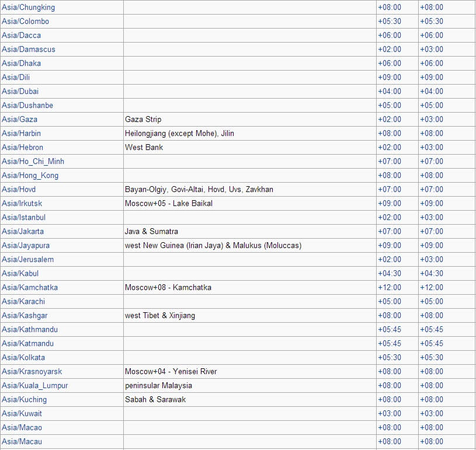The width and height of the screenshot is (476, 450).
Task: Visit the Asia/Jerusalem link
Action: pyautogui.click(x=27, y=259)
